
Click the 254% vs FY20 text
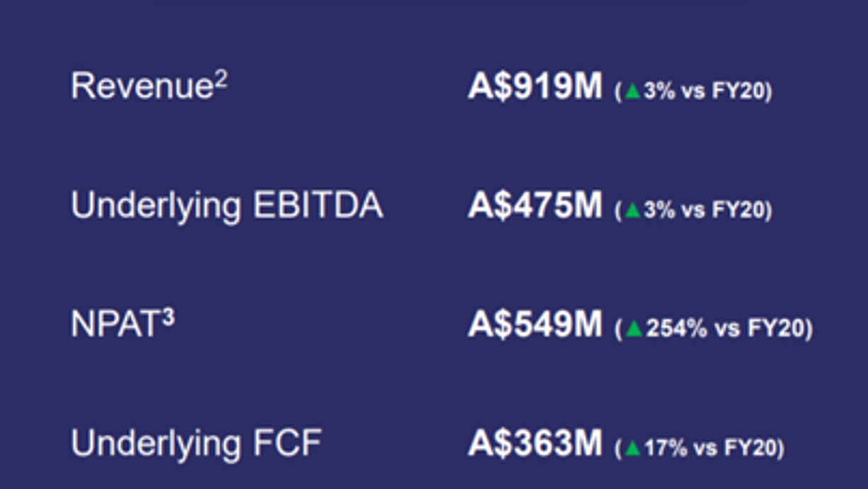pos(726,328)
